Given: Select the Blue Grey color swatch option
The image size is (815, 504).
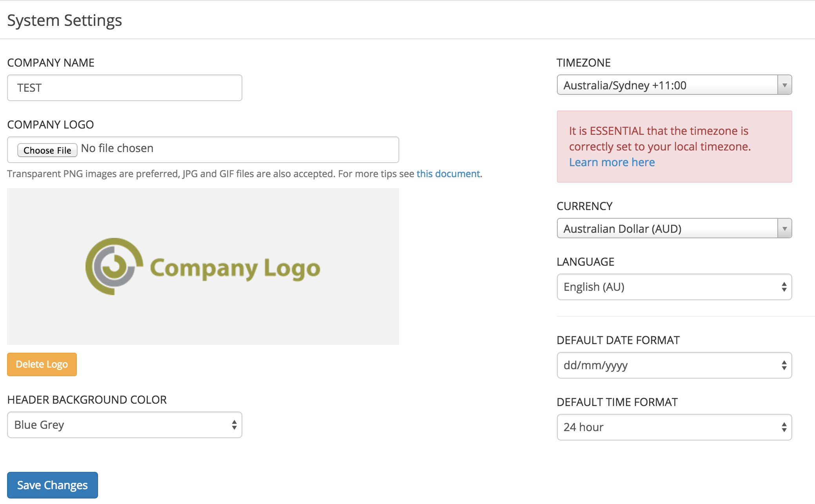Looking at the screenshot, I should pos(124,424).
